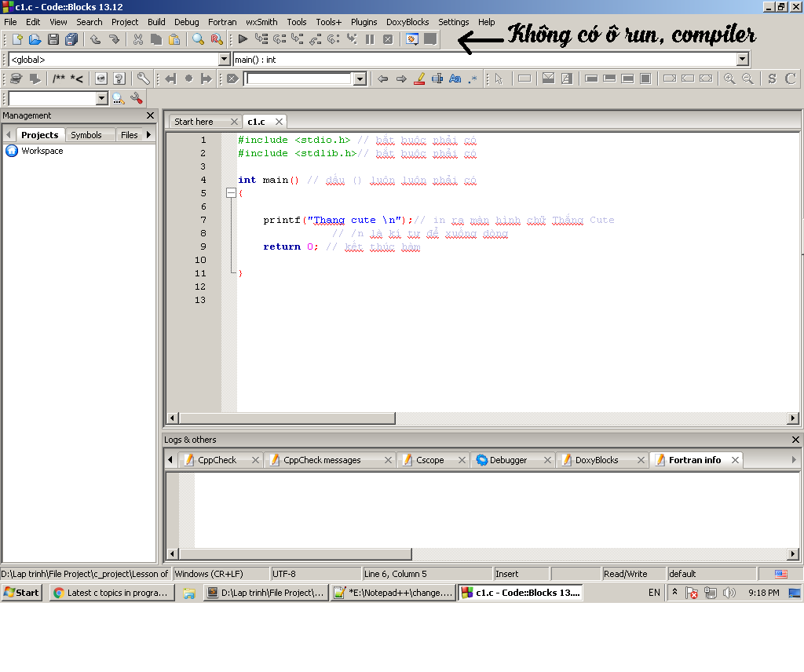Open the Settings menu
The image size is (804, 672).
453,22
